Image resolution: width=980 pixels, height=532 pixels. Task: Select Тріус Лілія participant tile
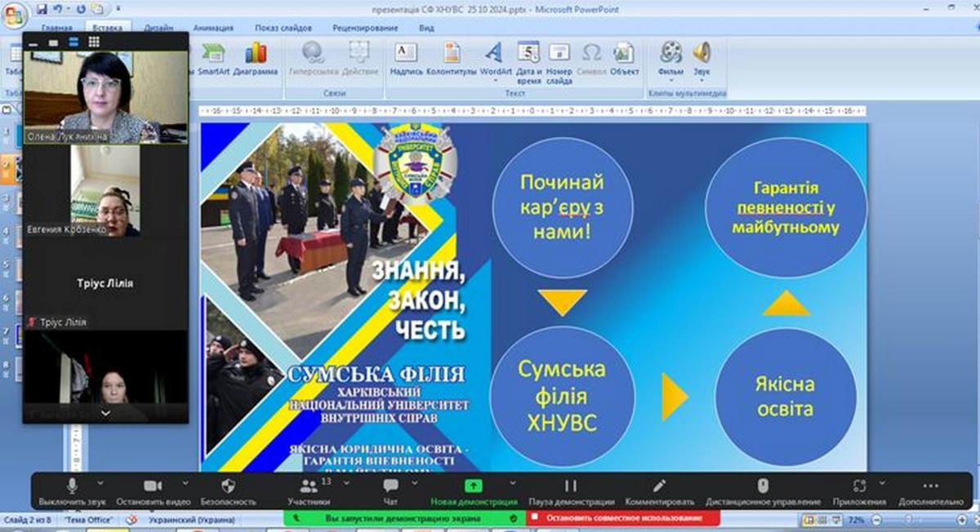(105, 283)
